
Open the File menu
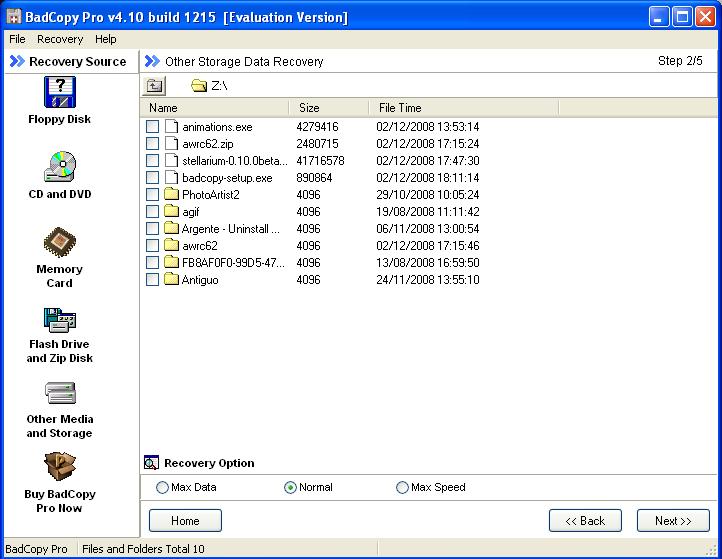click(x=17, y=39)
